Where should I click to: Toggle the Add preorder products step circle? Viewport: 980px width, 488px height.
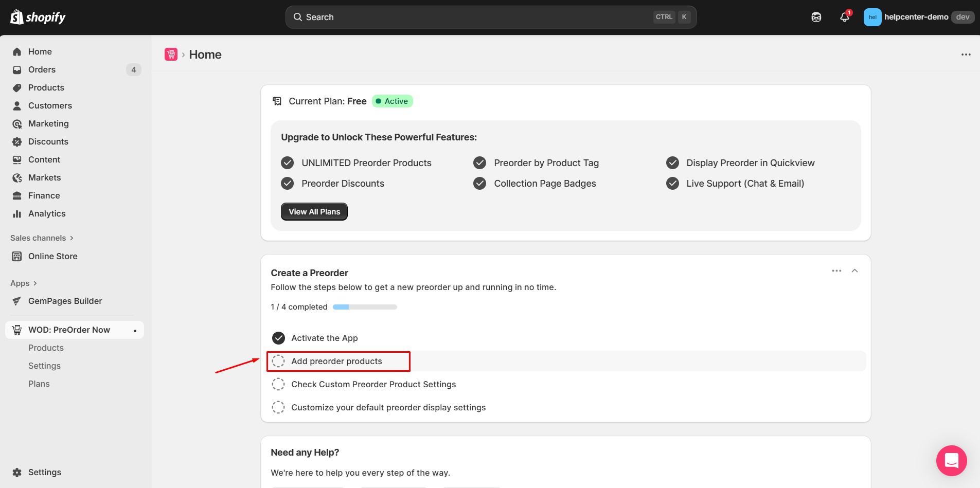point(278,362)
